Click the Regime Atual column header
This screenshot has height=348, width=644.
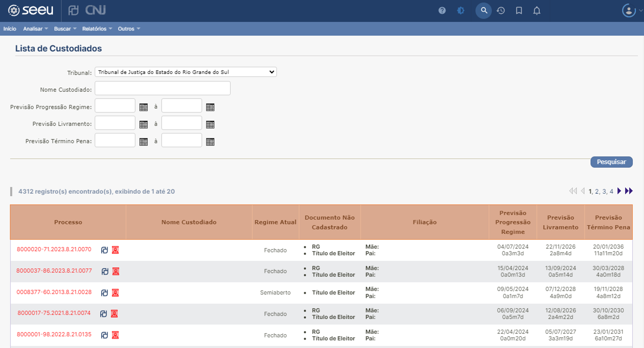click(276, 222)
